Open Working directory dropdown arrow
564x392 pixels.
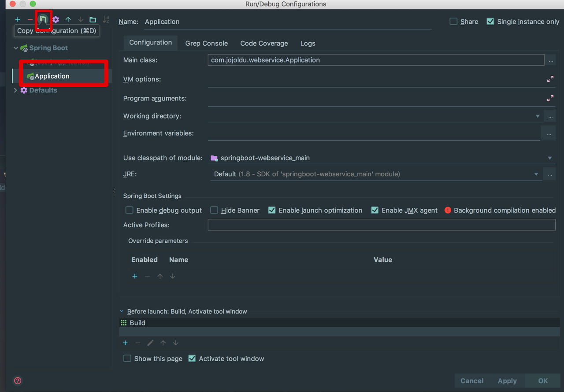pyautogui.click(x=538, y=116)
